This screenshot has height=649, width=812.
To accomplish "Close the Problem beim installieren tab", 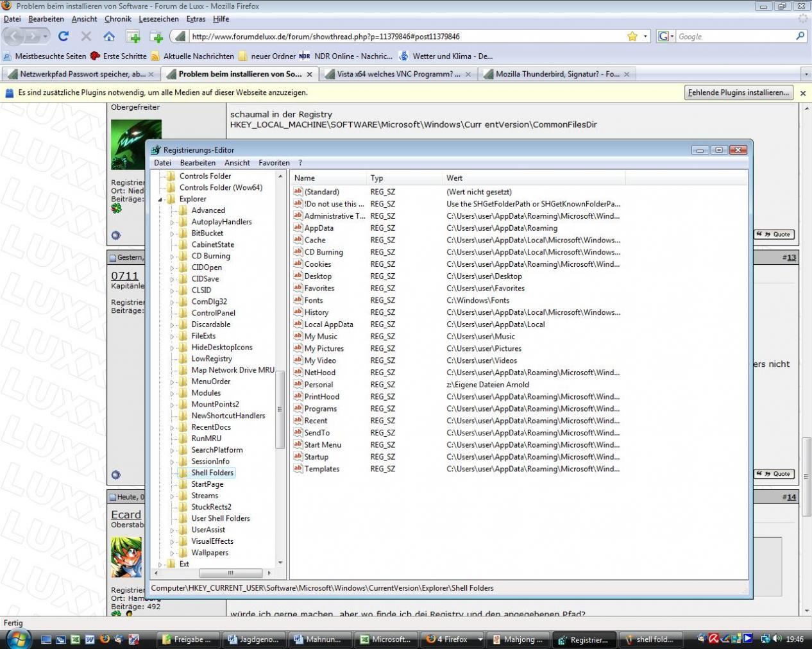I will (309, 74).
